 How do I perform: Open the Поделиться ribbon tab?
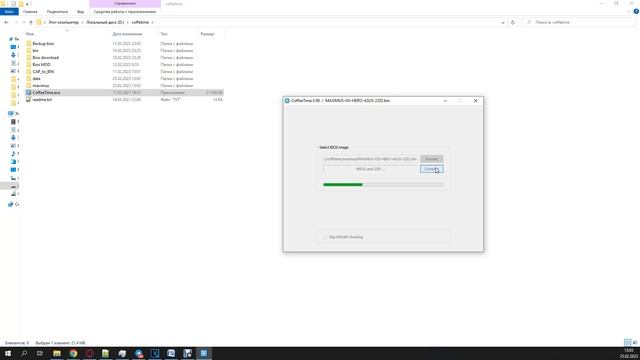(57, 11)
